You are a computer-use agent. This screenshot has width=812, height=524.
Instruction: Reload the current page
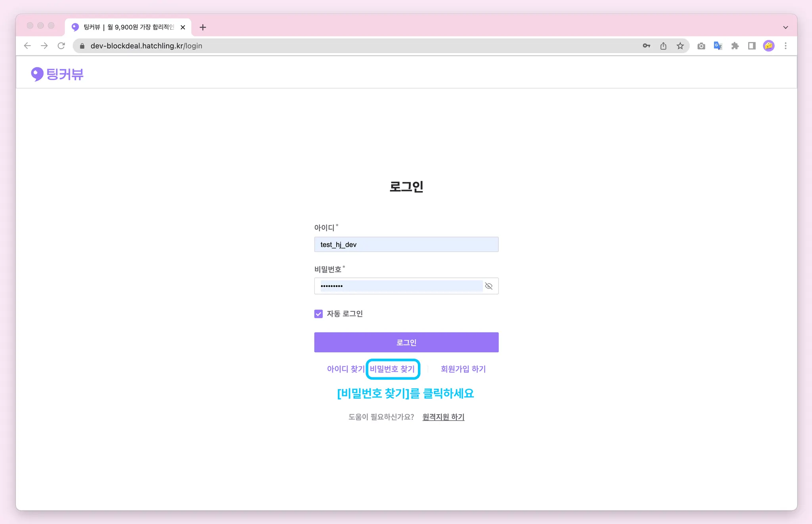pos(61,46)
